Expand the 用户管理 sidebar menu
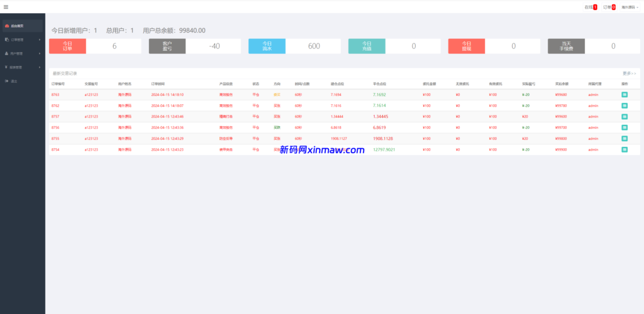The width and height of the screenshot is (644, 314). (22, 53)
